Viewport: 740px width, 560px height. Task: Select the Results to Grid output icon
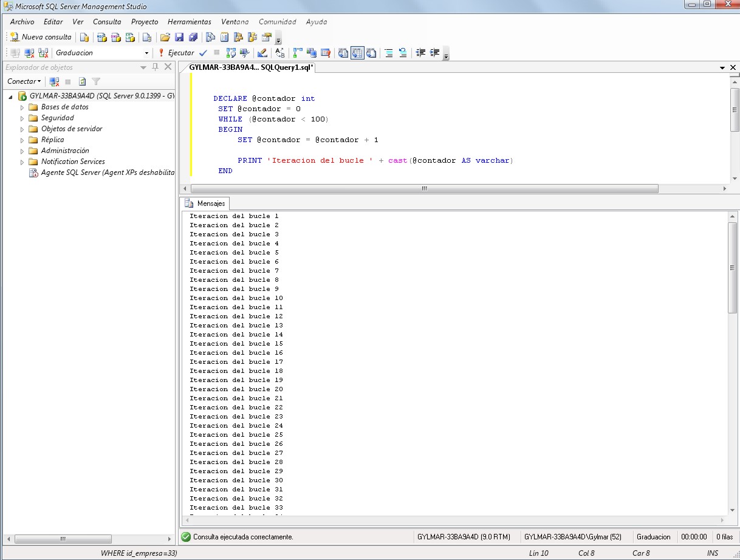pyautogui.click(x=358, y=53)
